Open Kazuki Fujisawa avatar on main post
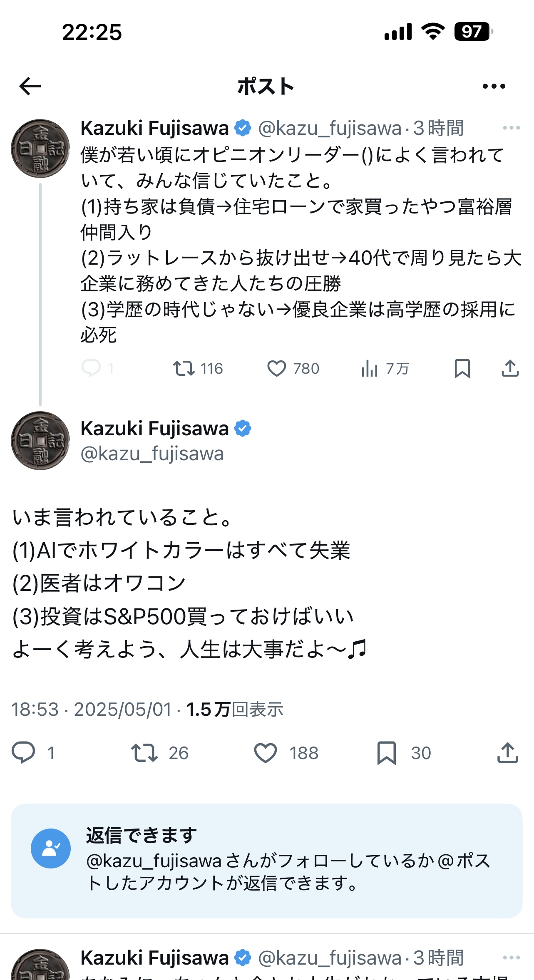The height and width of the screenshot is (980, 534). pos(40,441)
